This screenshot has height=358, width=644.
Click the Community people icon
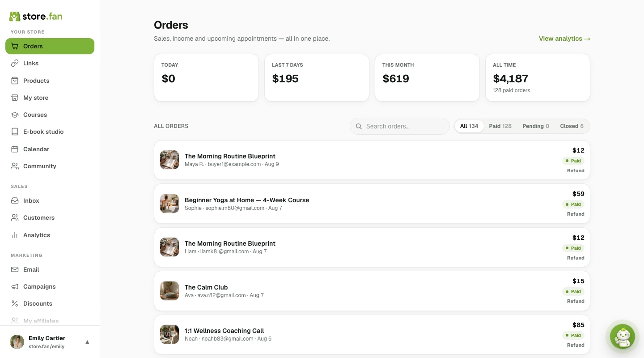15,166
